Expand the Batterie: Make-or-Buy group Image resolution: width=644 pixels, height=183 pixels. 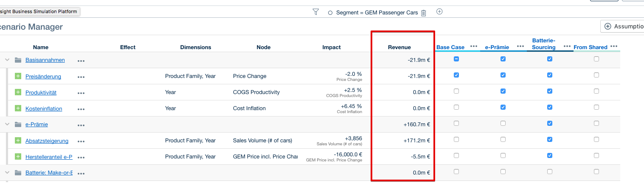pos(7,173)
